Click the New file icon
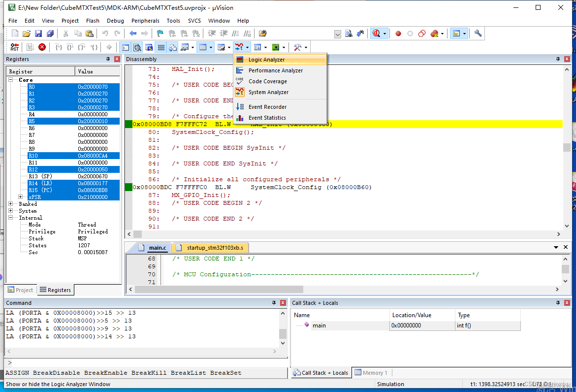This screenshot has width=576, height=392. [15, 33]
